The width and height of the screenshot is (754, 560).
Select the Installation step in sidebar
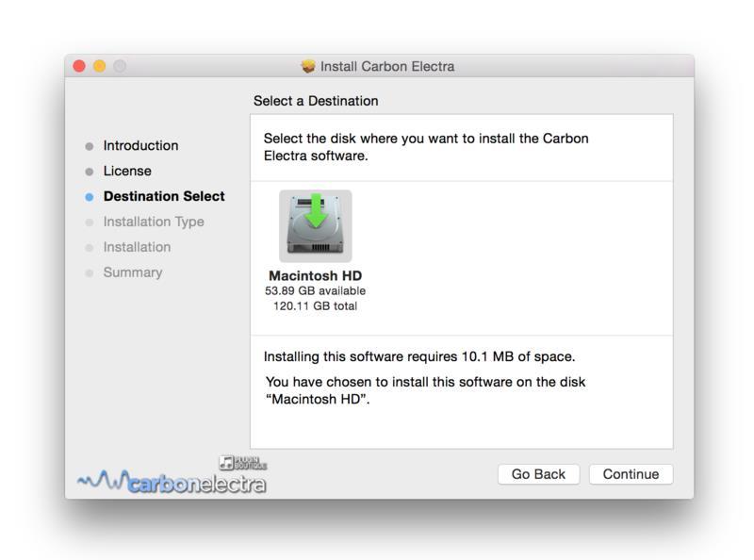(137, 247)
